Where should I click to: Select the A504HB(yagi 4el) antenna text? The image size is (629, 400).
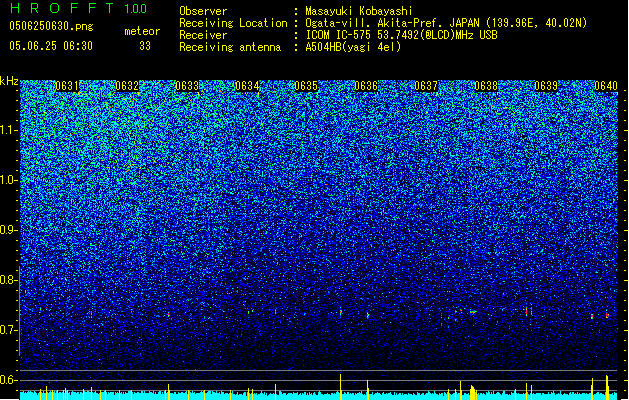coord(353,47)
